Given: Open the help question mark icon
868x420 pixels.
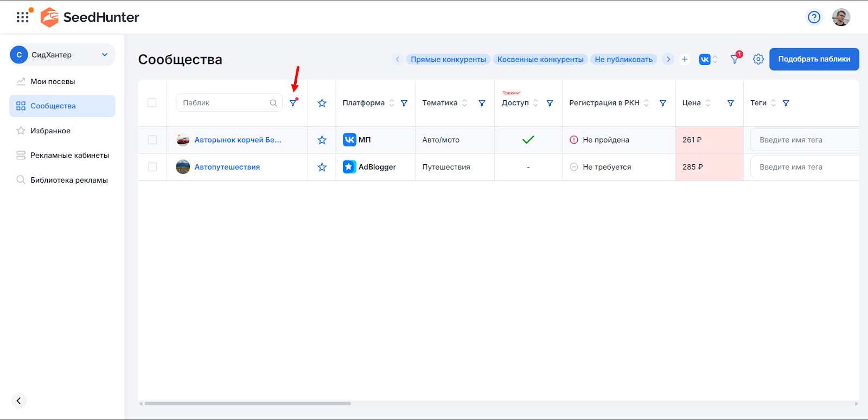Looking at the screenshot, I should pyautogui.click(x=814, y=17).
